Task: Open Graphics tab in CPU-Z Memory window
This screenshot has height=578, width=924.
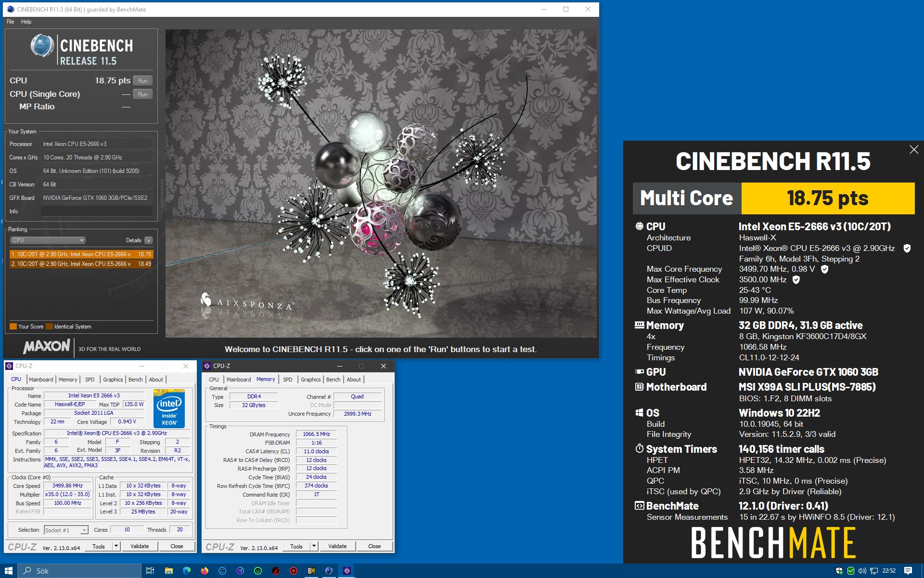Action: (311, 380)
